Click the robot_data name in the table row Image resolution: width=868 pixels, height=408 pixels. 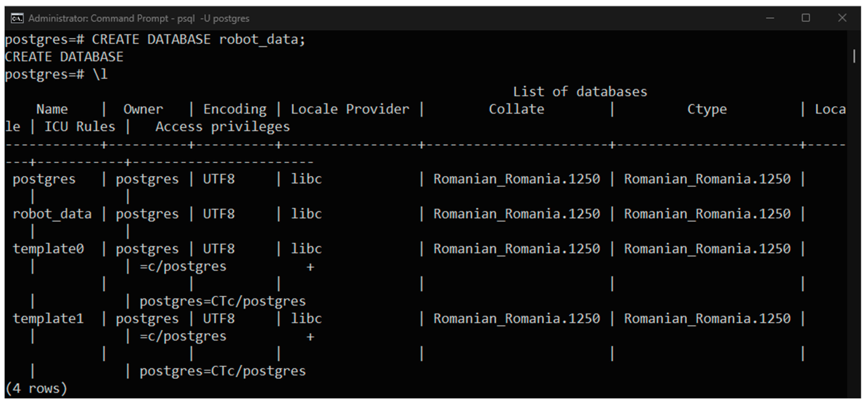[x=52, y=214]
